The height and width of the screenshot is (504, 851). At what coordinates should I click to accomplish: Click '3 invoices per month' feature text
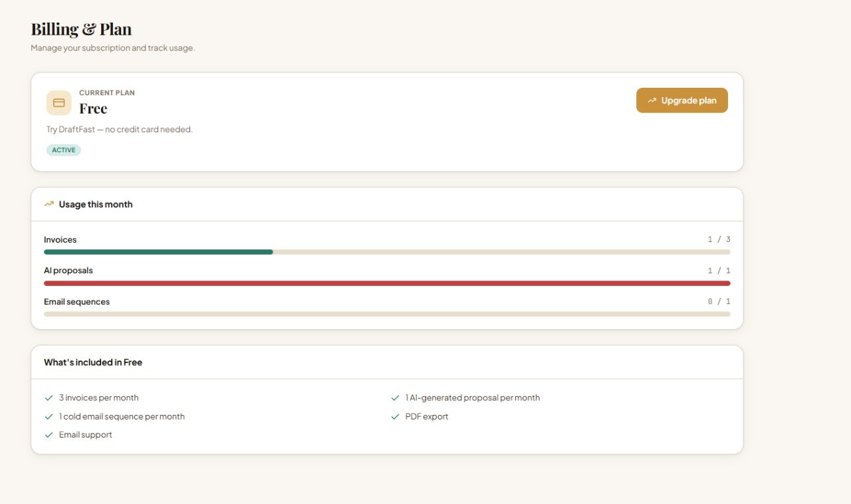(99, 398)
